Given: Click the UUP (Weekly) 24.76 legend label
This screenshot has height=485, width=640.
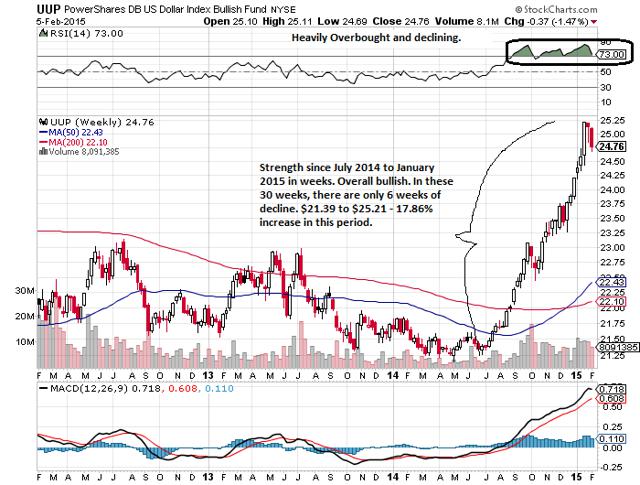Looking at the screenshot, I should [102, 122].
